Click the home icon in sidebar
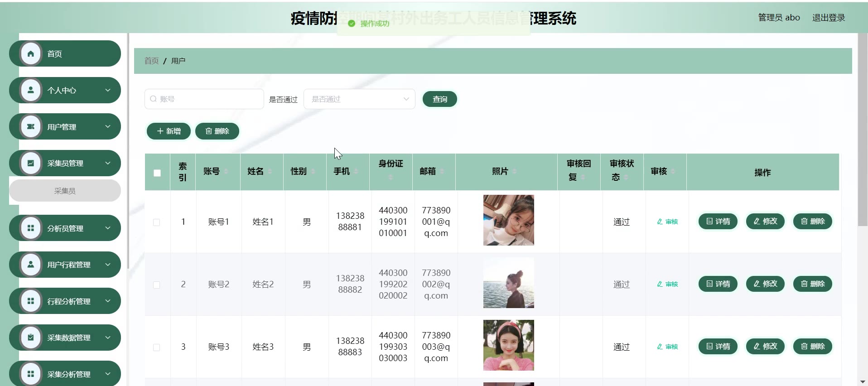This screenshot has height=386, width=868. (x=31, y=54)
